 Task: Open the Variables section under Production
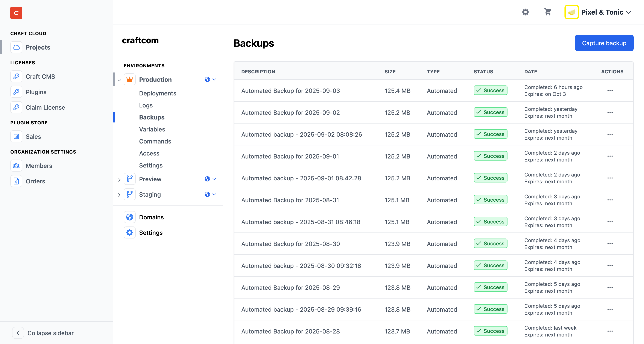pos(152,129)
